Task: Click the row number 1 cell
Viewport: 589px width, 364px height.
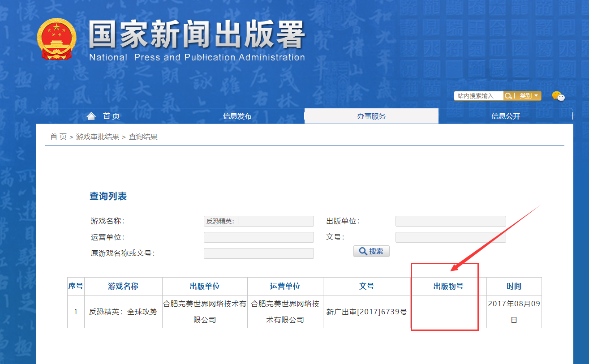Action: coord(76,312)
